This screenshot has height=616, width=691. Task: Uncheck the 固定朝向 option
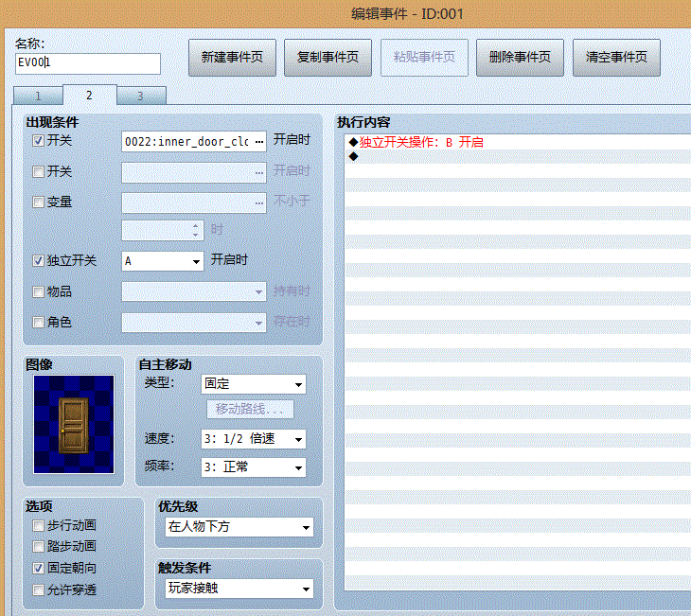coord(39,569)
